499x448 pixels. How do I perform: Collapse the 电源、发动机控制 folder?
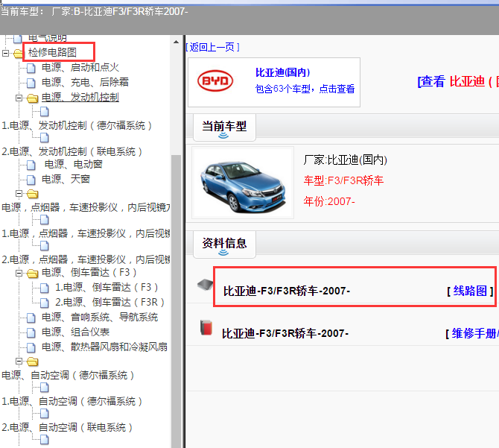point(19,98)
